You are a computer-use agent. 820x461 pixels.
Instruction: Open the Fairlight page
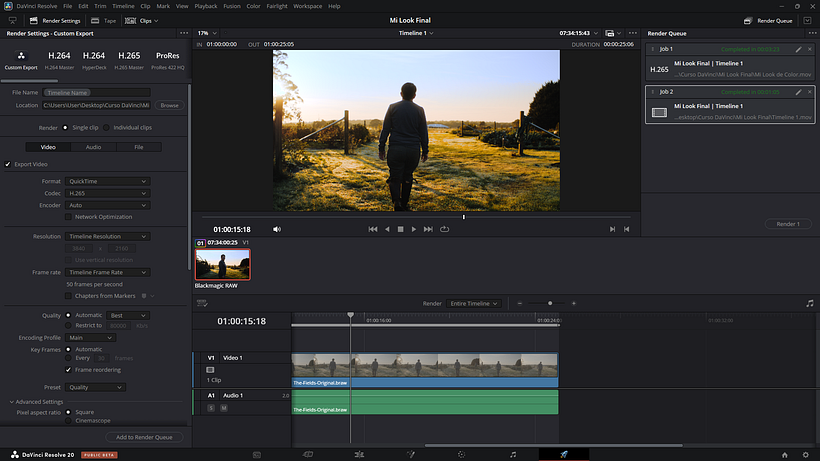513,455
